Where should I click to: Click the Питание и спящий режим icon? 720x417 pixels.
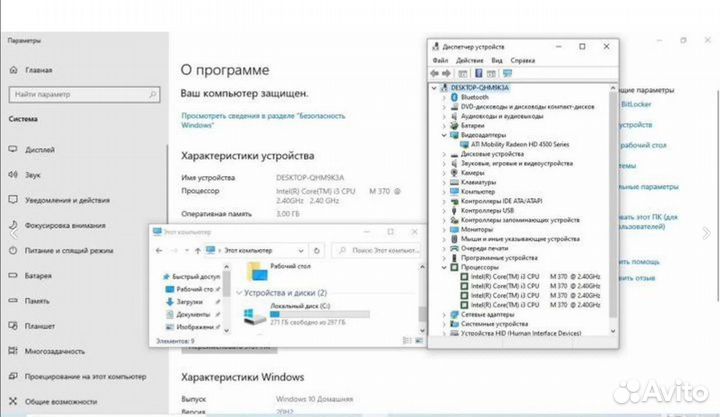13,250
